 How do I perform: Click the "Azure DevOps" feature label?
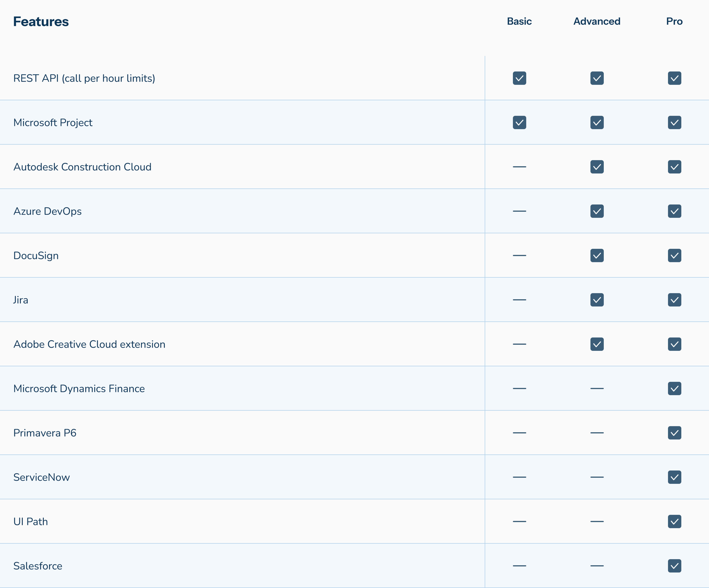(47, 211)
